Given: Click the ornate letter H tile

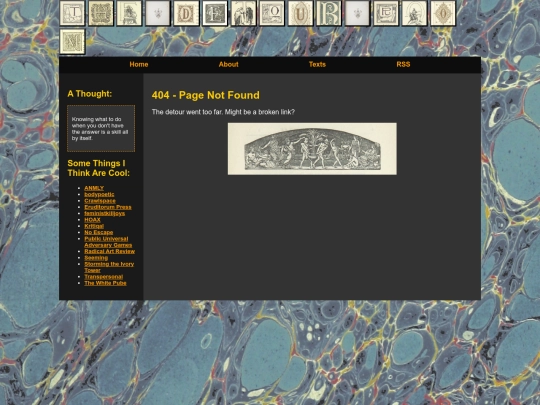Looking at the screenshot, I should pos(101,13).
